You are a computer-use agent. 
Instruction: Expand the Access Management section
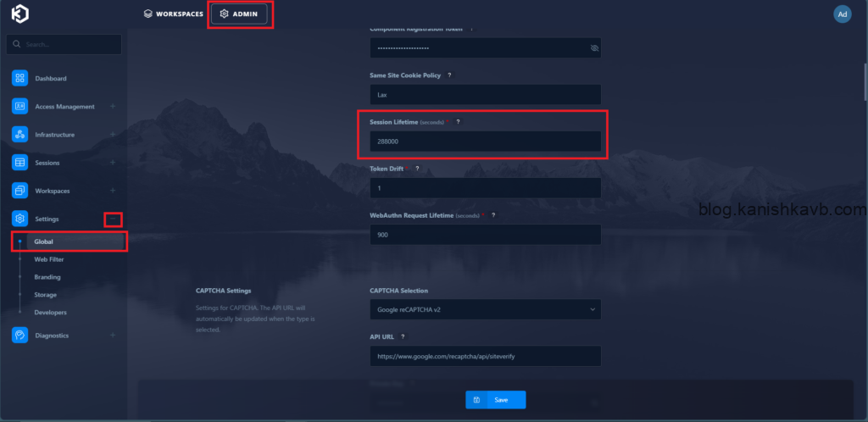[x=113, y=107]
